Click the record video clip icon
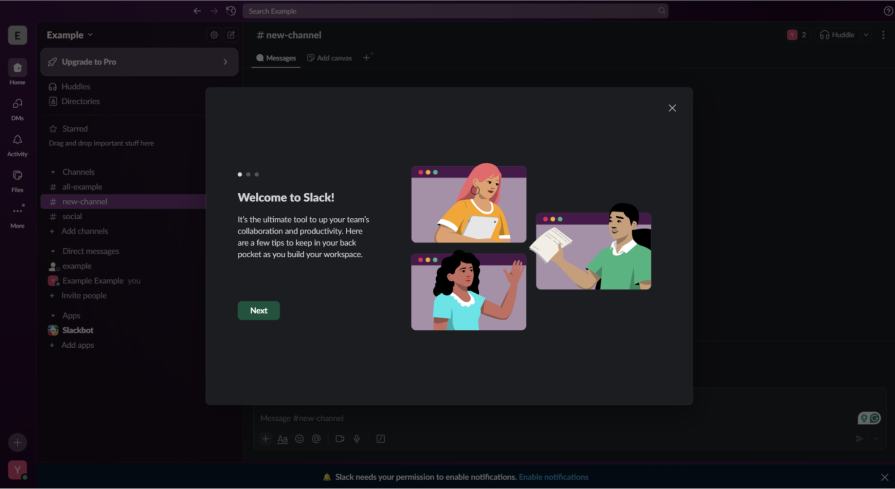895x489 pixels. tap(340, 439)
